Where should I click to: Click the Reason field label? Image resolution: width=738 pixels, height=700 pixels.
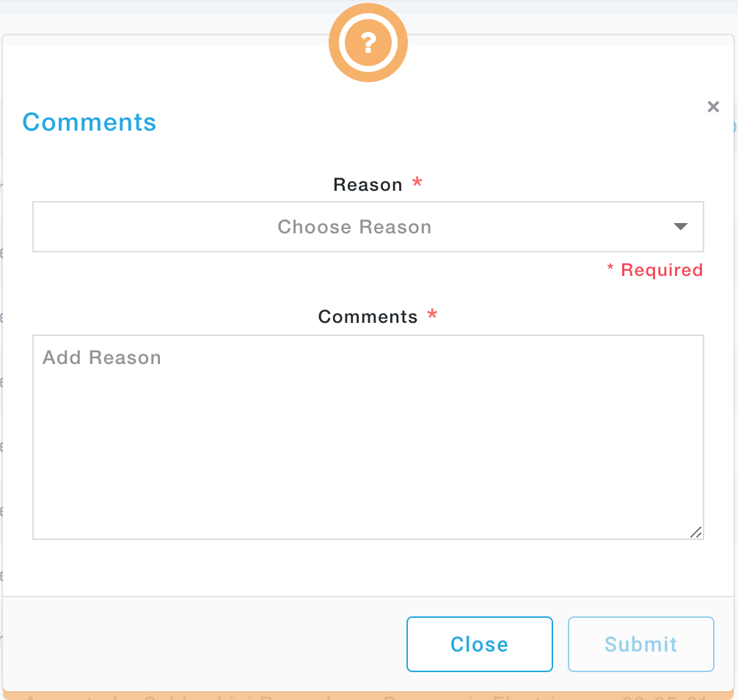tap(368, 185)
